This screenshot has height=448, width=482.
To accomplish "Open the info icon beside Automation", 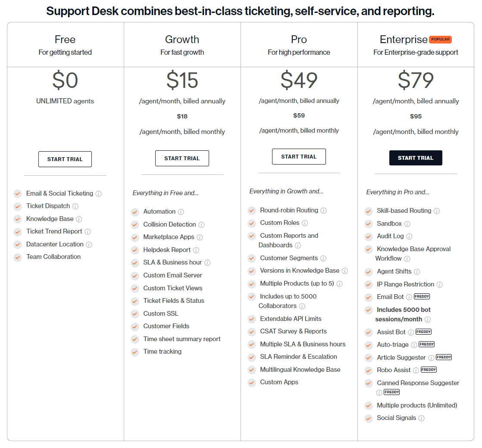I will 181,212.
